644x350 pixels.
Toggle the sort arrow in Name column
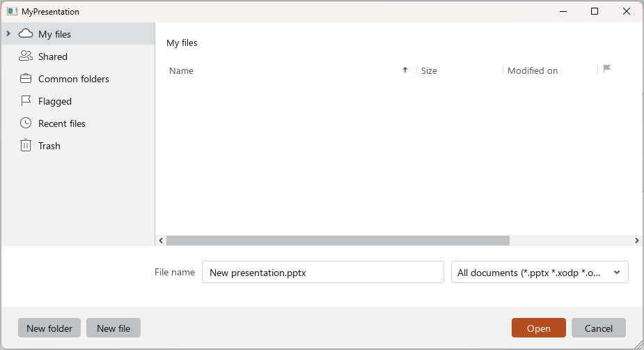pos(405,70)
